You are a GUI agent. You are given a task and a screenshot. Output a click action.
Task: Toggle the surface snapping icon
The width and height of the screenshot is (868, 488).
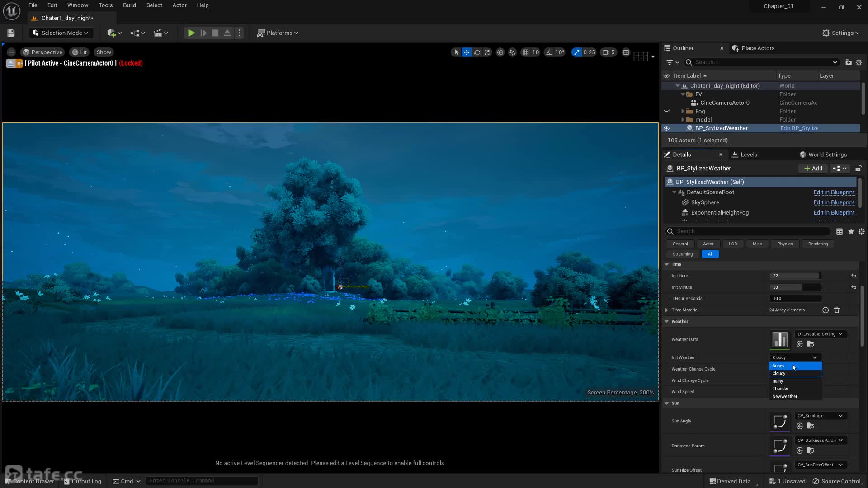[x=512, y=52]
